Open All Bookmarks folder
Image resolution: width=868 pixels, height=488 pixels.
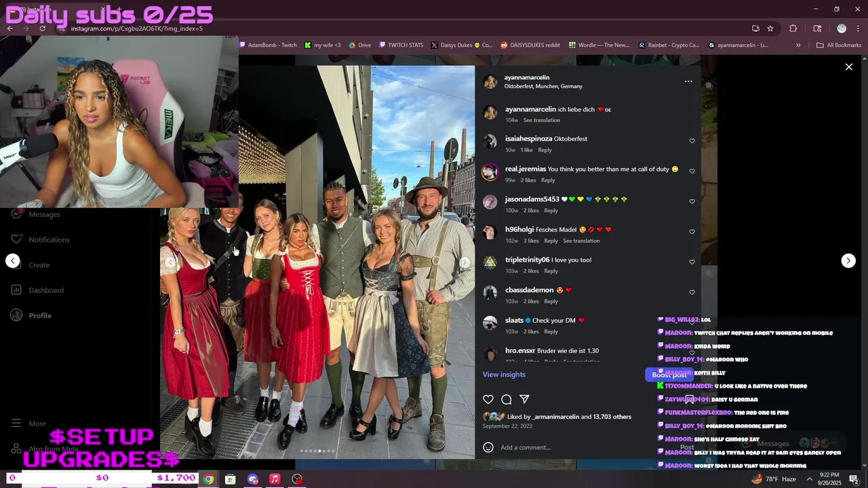[839, 45]
